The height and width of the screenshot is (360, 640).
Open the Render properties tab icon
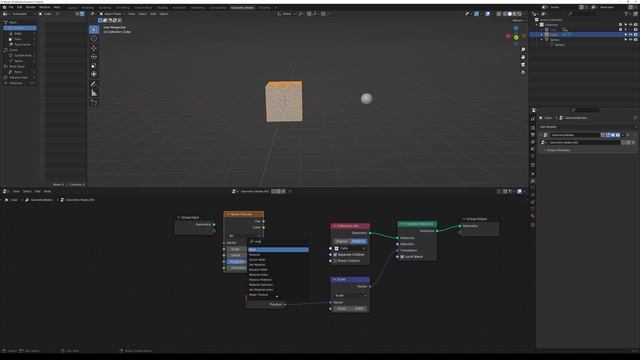pos(533,128)
